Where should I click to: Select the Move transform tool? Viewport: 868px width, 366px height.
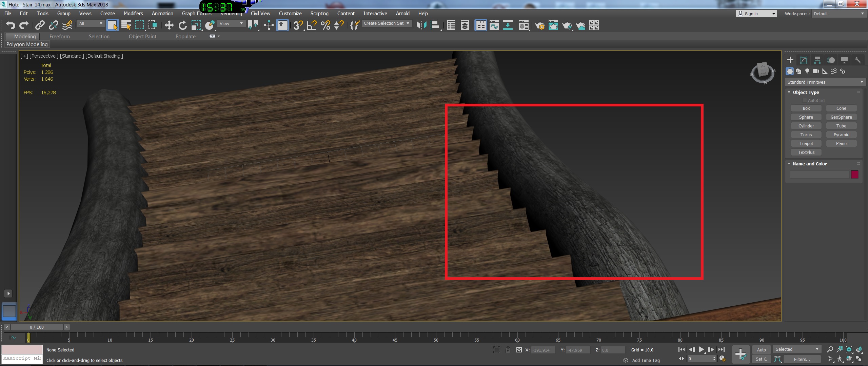coord(169,25)
